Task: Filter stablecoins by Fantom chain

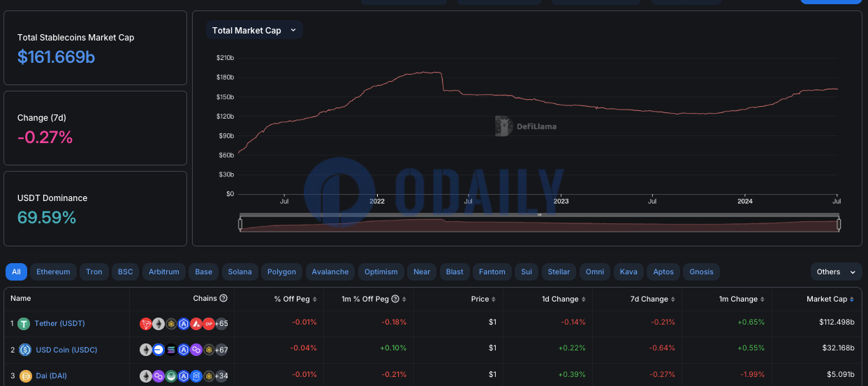Action: (x=492, y=272)
